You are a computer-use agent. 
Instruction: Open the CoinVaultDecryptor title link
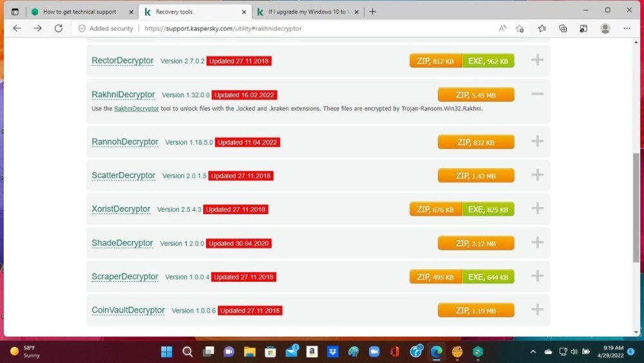pos(128,310)
